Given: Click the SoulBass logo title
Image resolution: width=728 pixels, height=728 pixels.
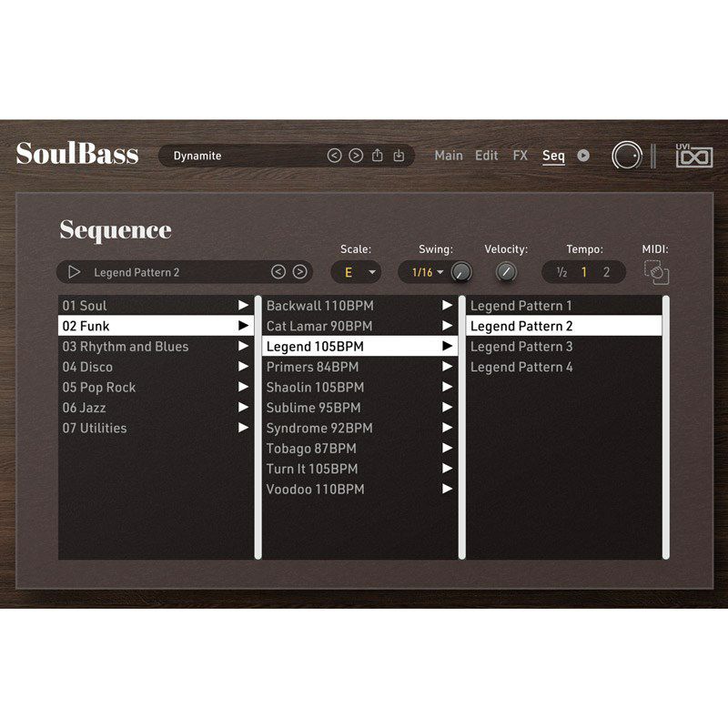Looking at the screenshot, I should (77, 153).
